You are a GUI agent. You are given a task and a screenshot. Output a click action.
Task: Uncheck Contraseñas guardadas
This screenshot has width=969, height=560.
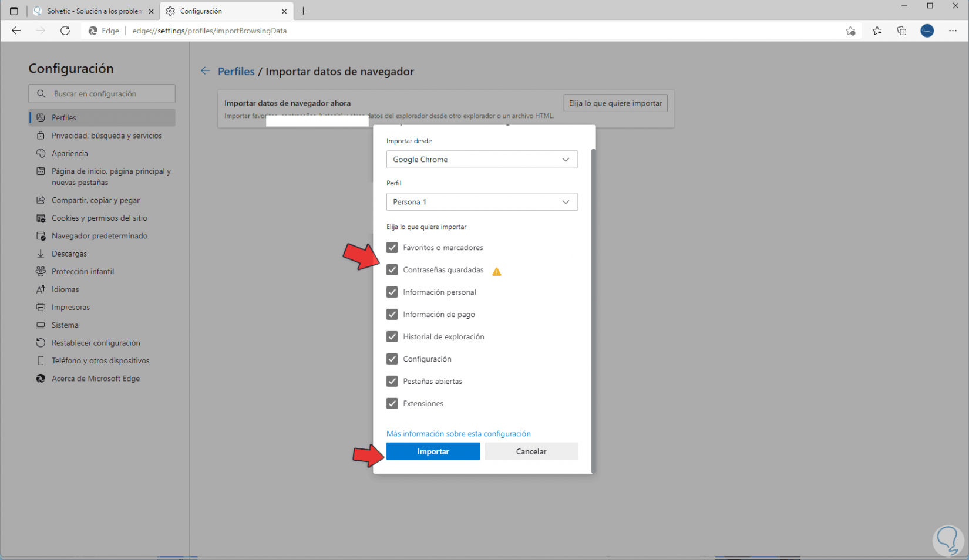point(392,270)
